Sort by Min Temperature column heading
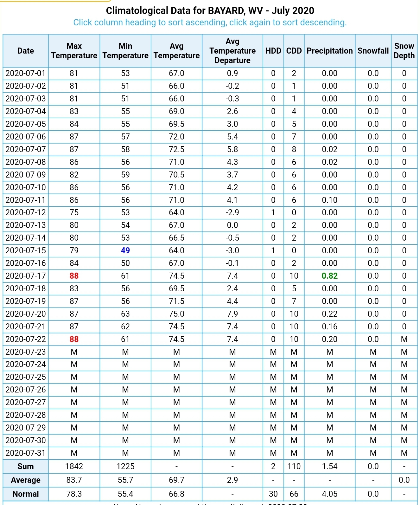The image size is (420, 505). coord(125,51)
